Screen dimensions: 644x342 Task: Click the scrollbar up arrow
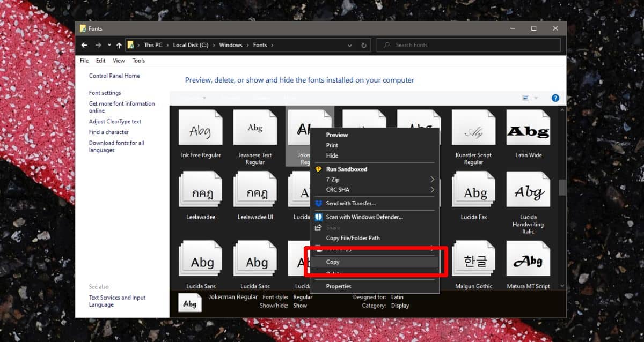(562, 109)
